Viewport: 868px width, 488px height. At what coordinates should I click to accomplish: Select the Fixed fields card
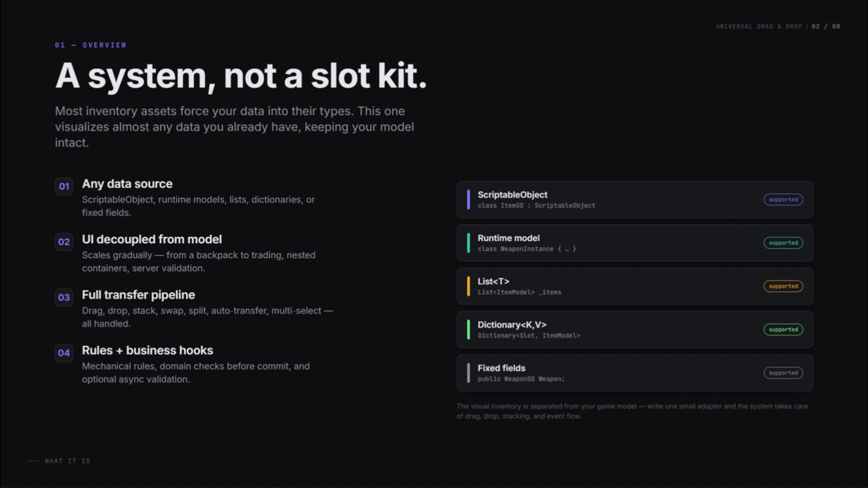[x=635, y=373]
